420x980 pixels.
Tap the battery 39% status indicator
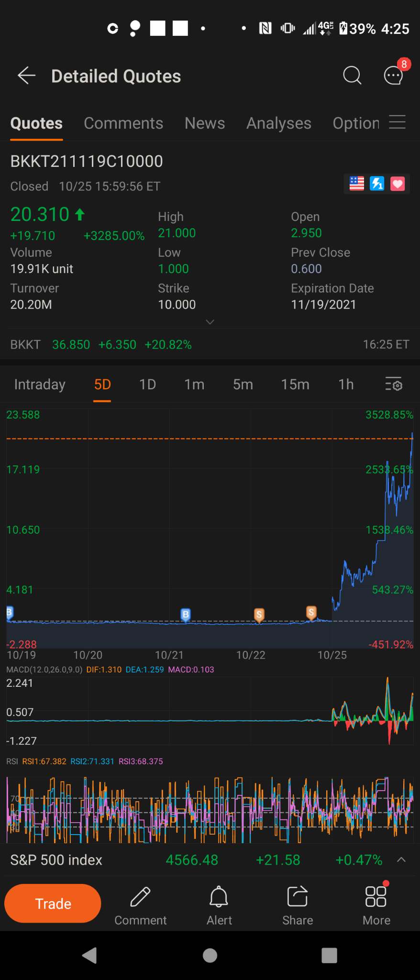point(357,29)
